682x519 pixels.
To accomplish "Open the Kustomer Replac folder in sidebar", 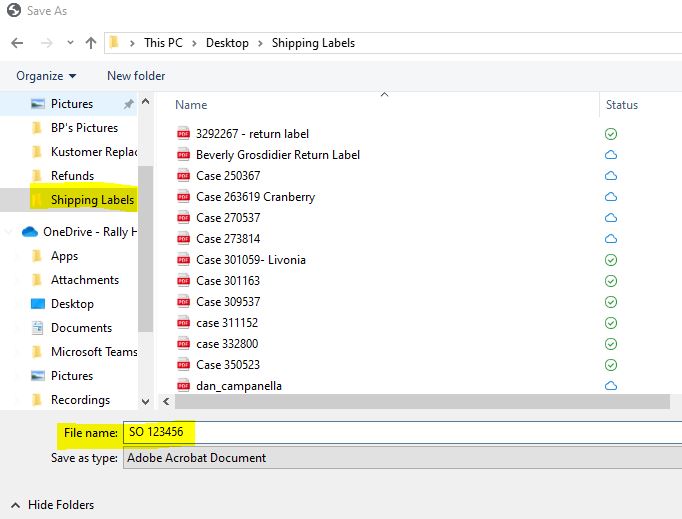I will point(94,151).
